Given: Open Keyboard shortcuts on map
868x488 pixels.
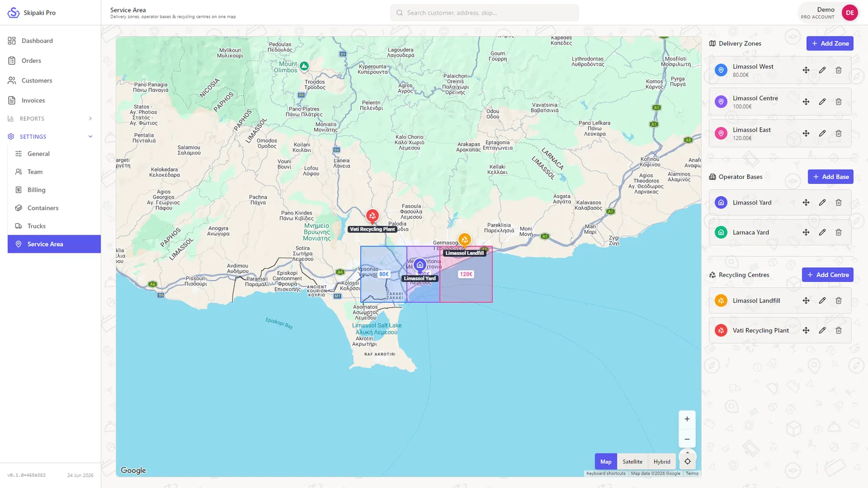Looking at the screenshot, I should [x=606, y=473].
